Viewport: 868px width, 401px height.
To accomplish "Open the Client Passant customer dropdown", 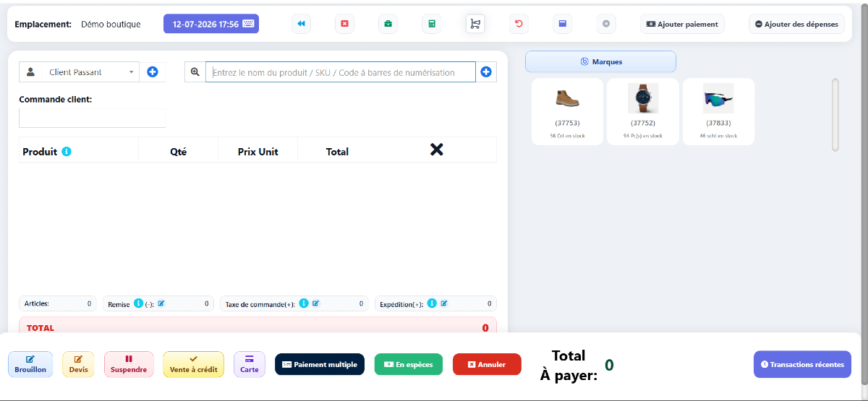I will pos(90,72).
